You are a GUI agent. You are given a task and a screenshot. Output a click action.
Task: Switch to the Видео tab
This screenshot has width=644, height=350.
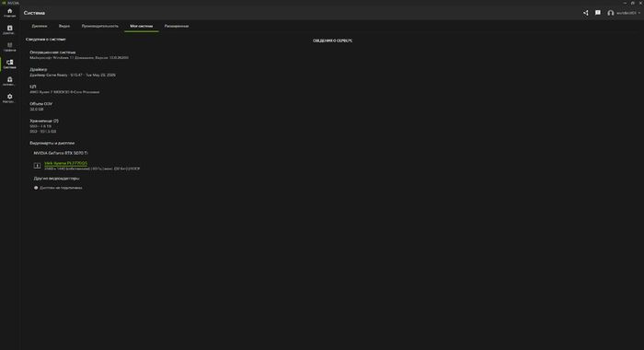pyautogui.click(x=64, y=26)
